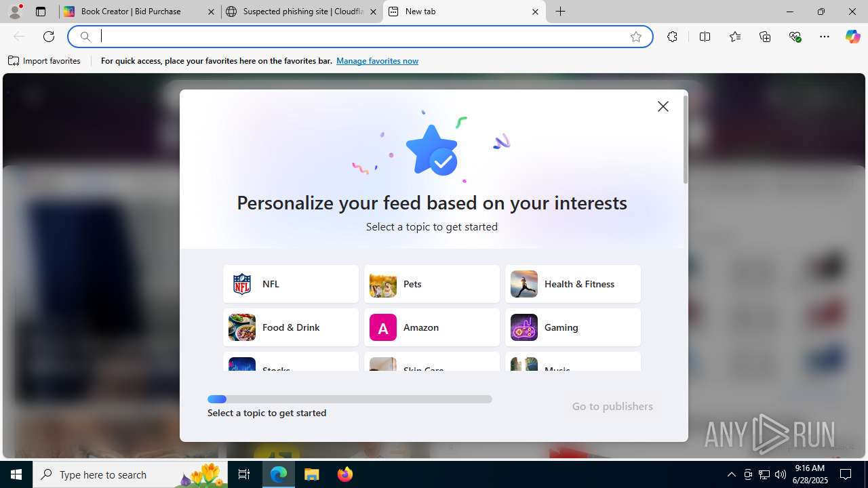Select the NFL topic
Screen dimensions: 868x488
click(x=291, y=284)
